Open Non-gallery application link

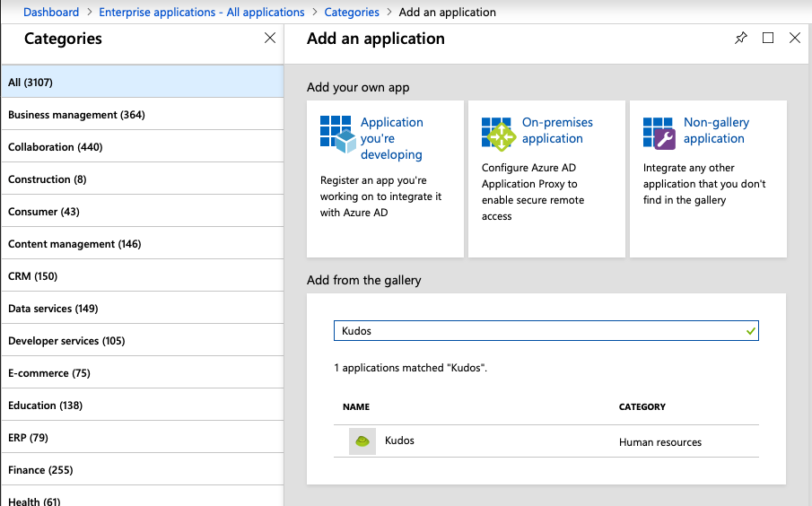pos(716,130)
